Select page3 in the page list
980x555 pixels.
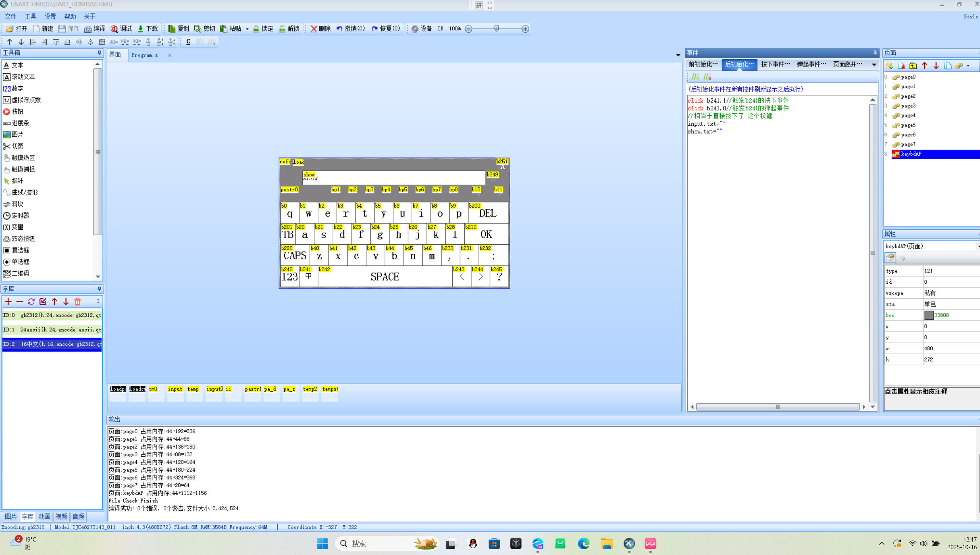point(908,106)
